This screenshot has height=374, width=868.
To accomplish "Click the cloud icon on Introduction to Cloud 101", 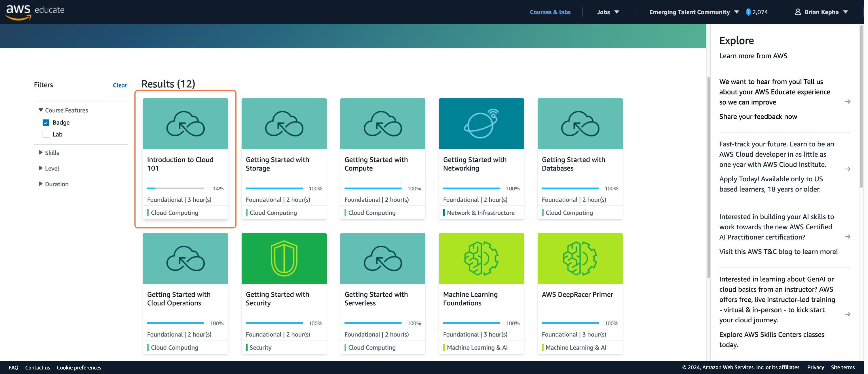I will click(185, 124).
